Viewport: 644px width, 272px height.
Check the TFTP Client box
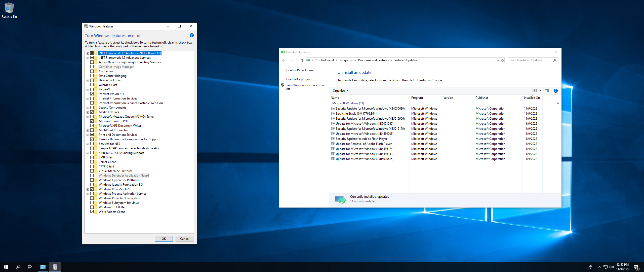click(x=92, y=166)
